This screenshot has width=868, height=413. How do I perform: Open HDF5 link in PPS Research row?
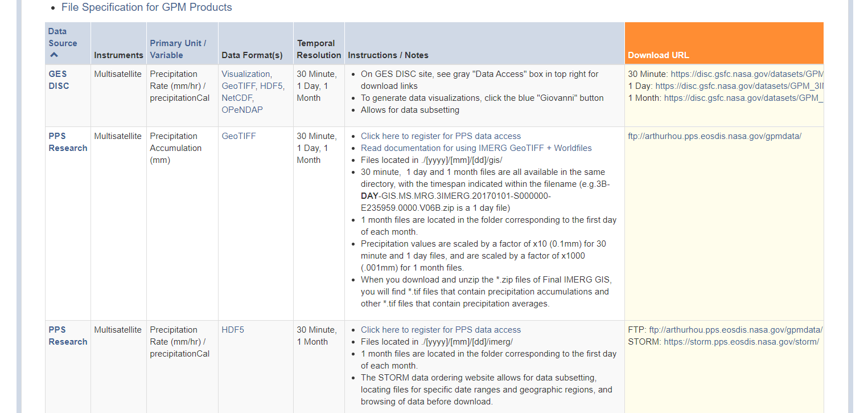pos(233,330)
